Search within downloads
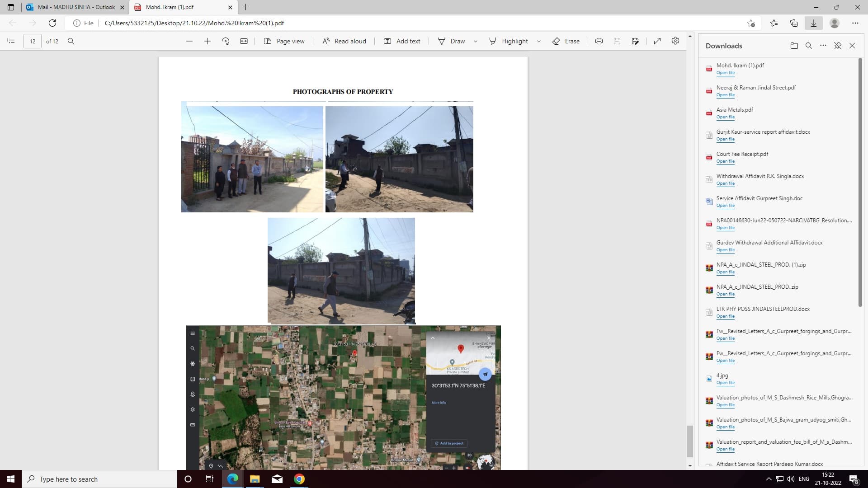The width and height of the screenshot is (868, 488). pos(809,46)
